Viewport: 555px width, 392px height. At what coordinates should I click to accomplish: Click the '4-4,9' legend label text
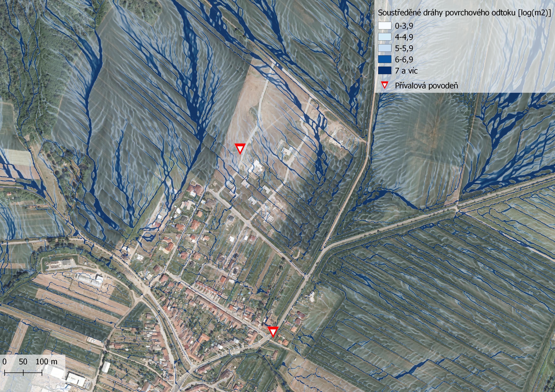404,37
